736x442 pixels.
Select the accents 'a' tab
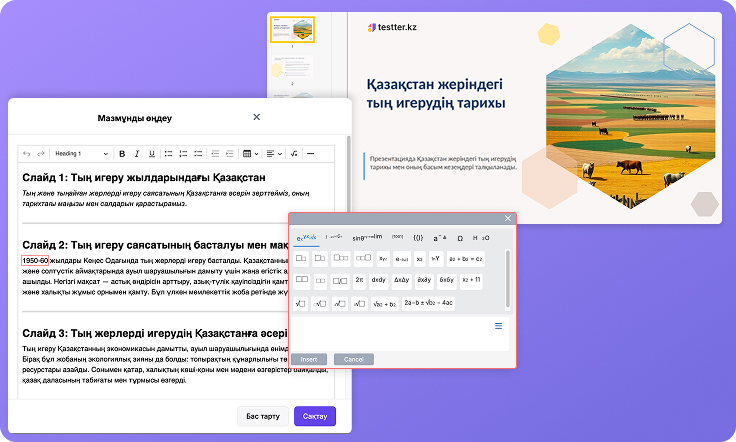pyautogui.click(x=439, y=238)
